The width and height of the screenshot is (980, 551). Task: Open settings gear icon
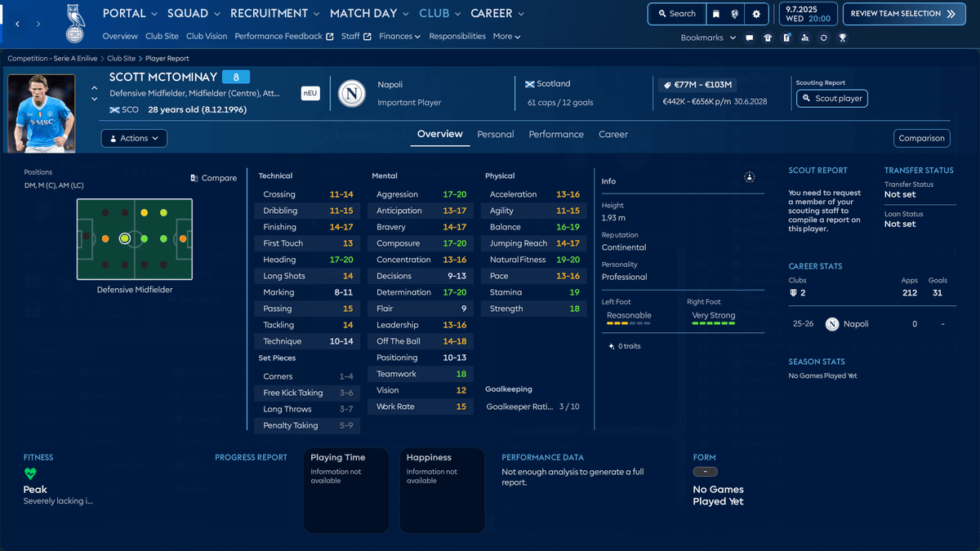(756, 14)
